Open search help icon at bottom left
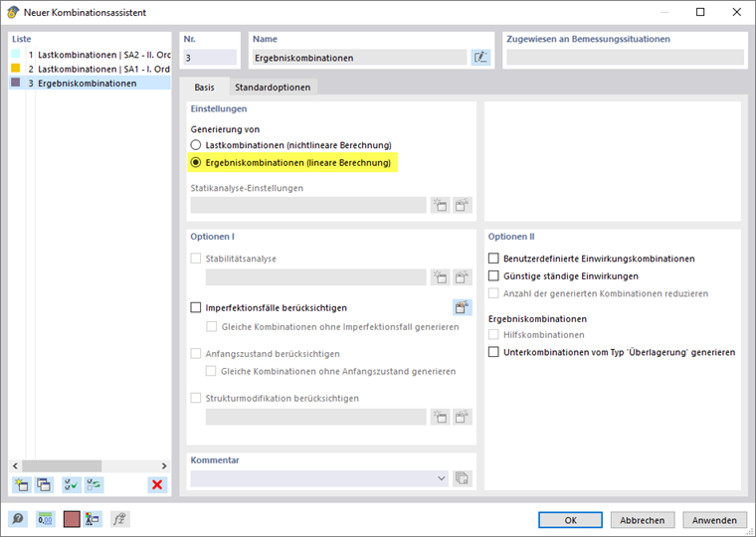This screenshot has width=756, height=537. tap(18, 519)
